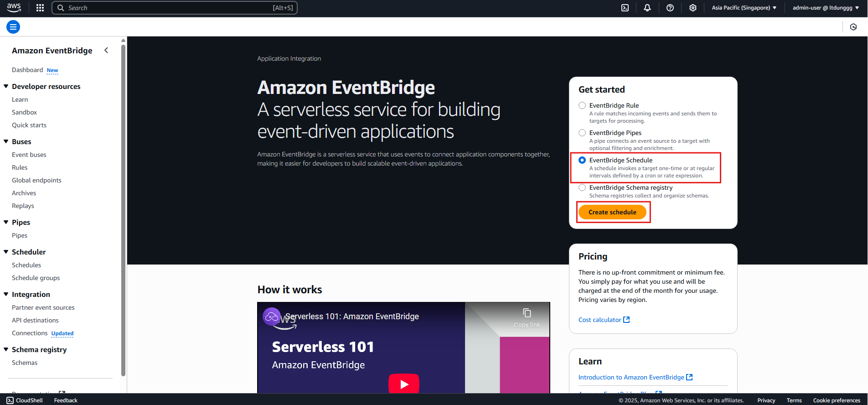Open API destinations
Viewport: 868px width, 405px height.
pos(35,320)
